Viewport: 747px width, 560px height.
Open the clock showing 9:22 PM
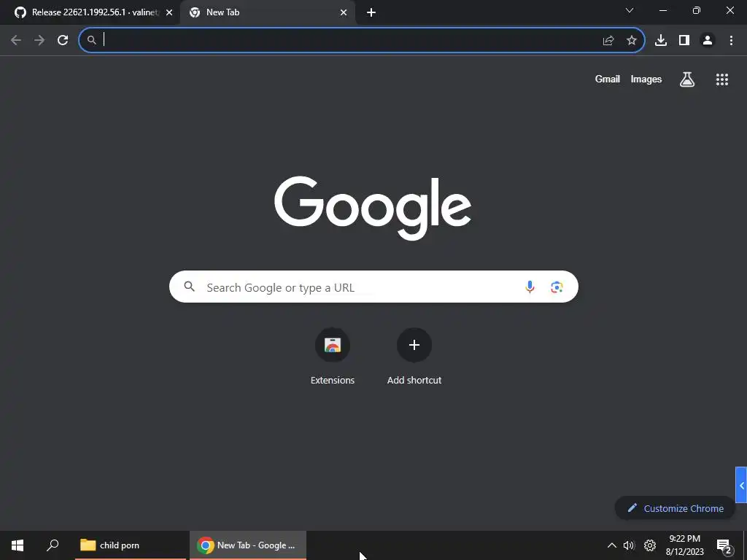click(684, 545)
